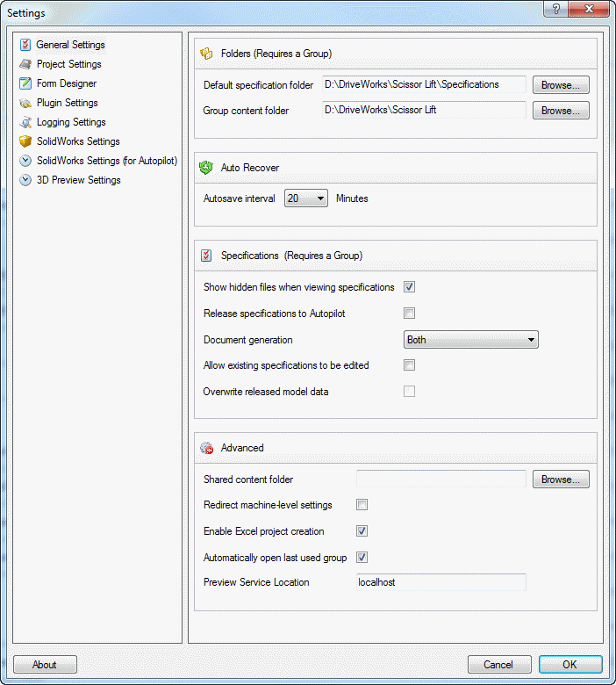This screenshot has height=685, width=616.
Task: Toggle Redirect machine-level settings checkbox
Action: pyautogui.click(x=362, y=505)
